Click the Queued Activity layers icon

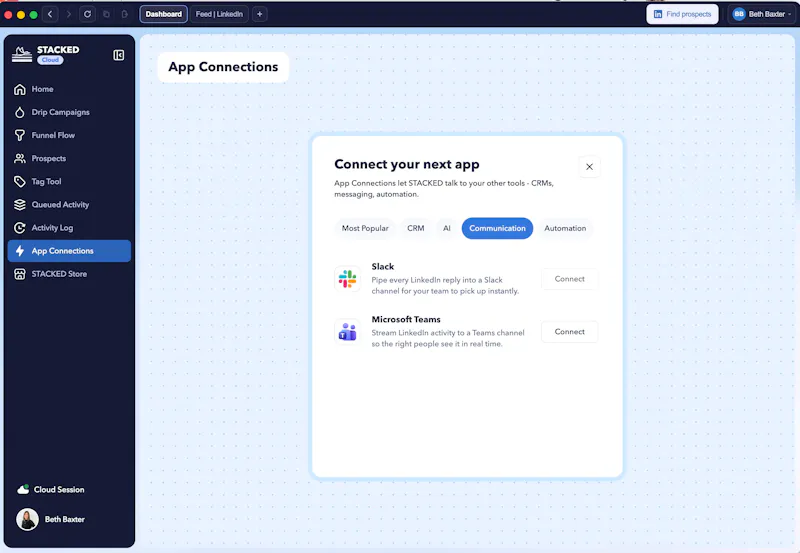19,205
